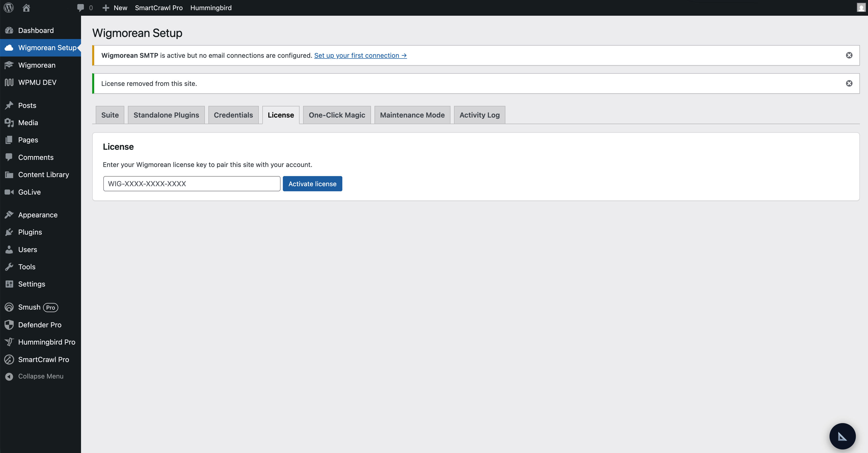868x453 pixels.
Task: Switch to the Credentials tab
Action: pyautogui.click(x=233, y=115)
